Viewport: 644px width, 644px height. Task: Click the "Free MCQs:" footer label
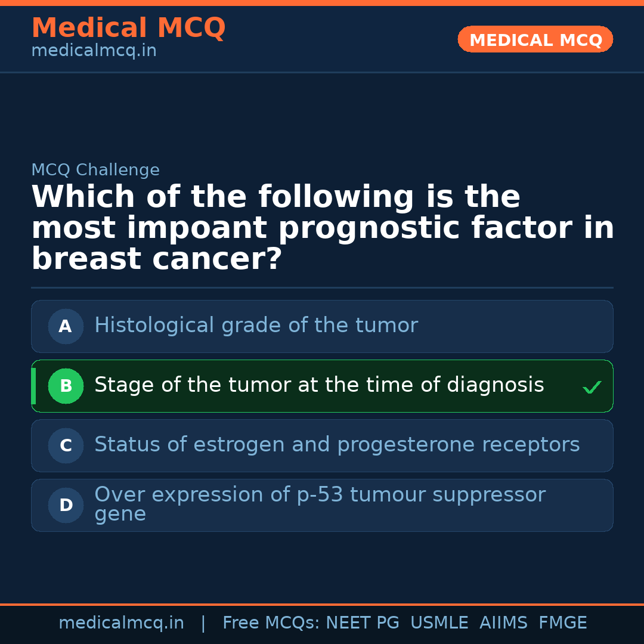coord(271,623)
